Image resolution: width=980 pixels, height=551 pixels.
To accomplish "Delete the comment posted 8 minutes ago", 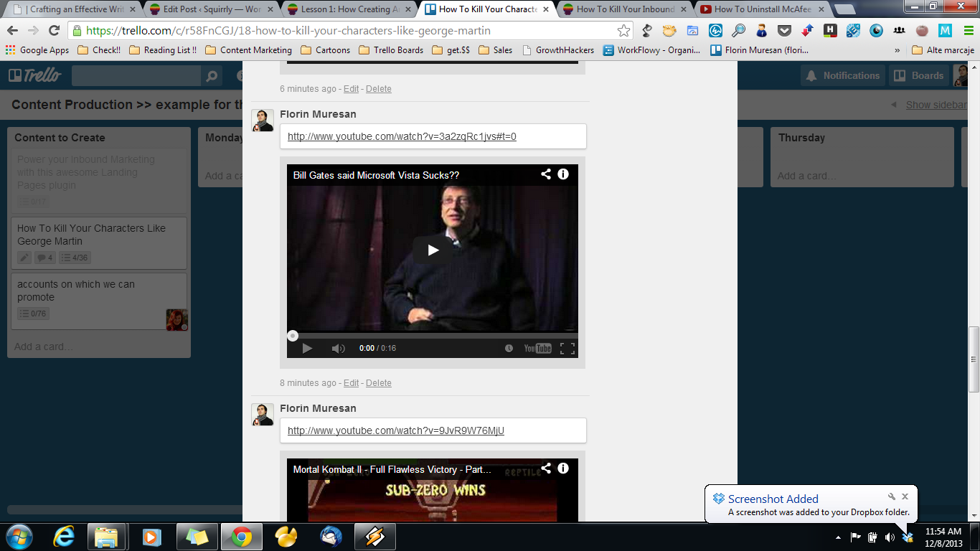I will [378, 383].
